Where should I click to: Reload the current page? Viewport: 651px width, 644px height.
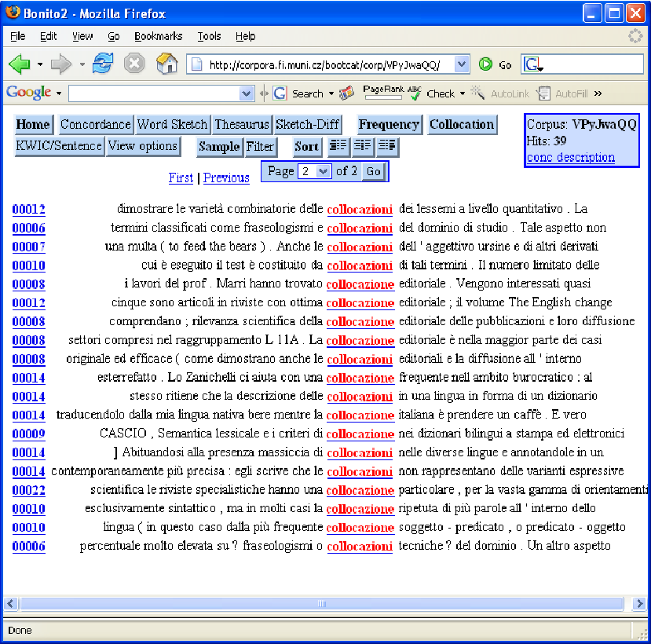coord(103,64)
